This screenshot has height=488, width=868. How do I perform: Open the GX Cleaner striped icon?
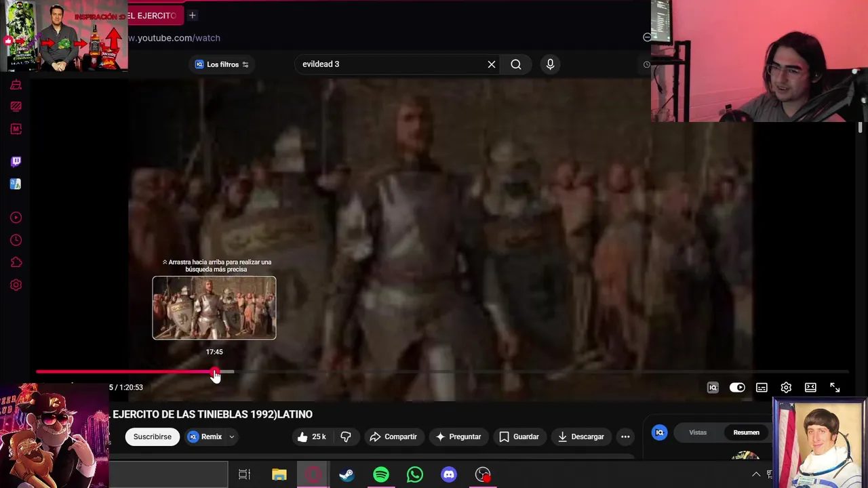[x=16, y=106]
